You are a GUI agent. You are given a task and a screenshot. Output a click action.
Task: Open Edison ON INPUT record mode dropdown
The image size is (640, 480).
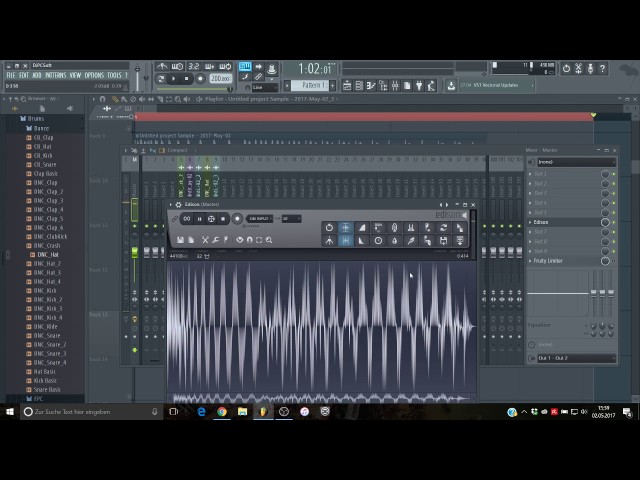[x=259, y=219]
